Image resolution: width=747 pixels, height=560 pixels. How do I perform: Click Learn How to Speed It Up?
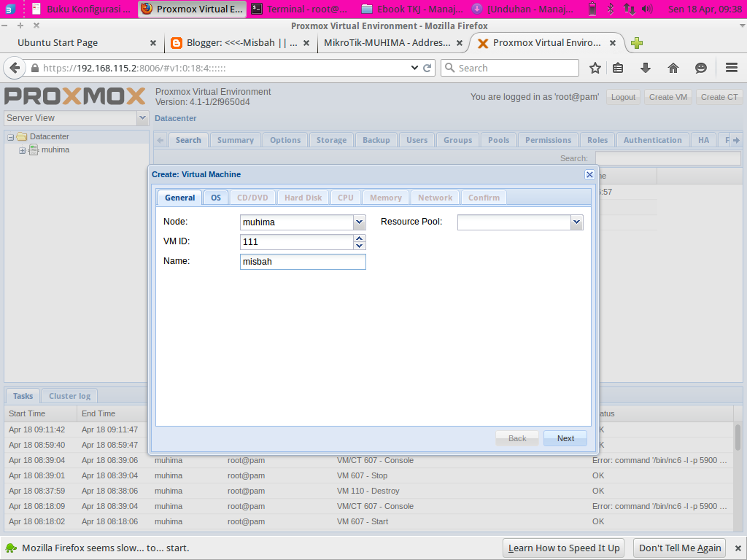coord(564,548)
